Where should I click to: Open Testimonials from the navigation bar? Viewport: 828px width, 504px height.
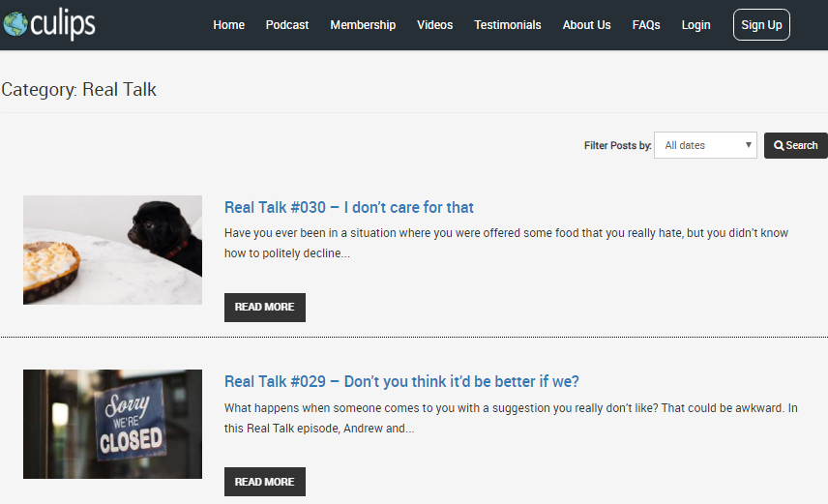508,25
